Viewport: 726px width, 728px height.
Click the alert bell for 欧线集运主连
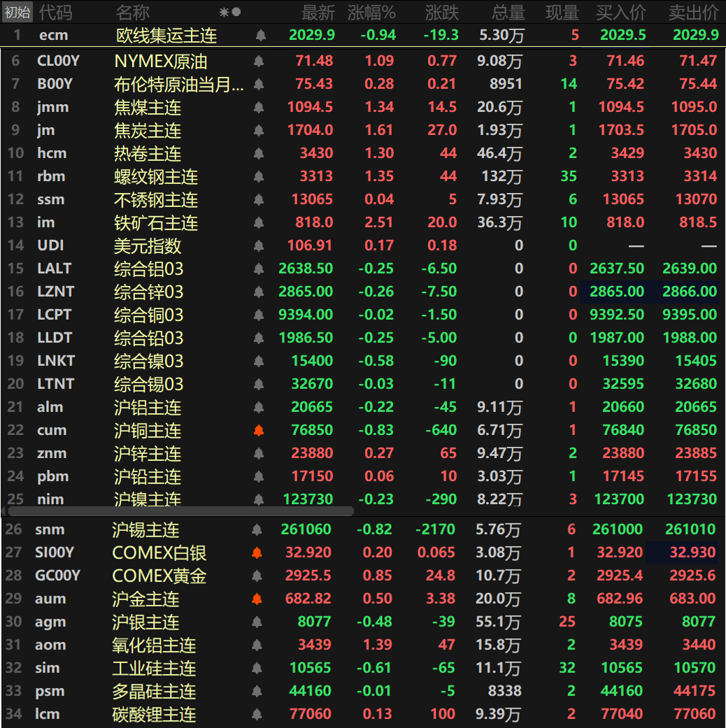pos(260,35)
